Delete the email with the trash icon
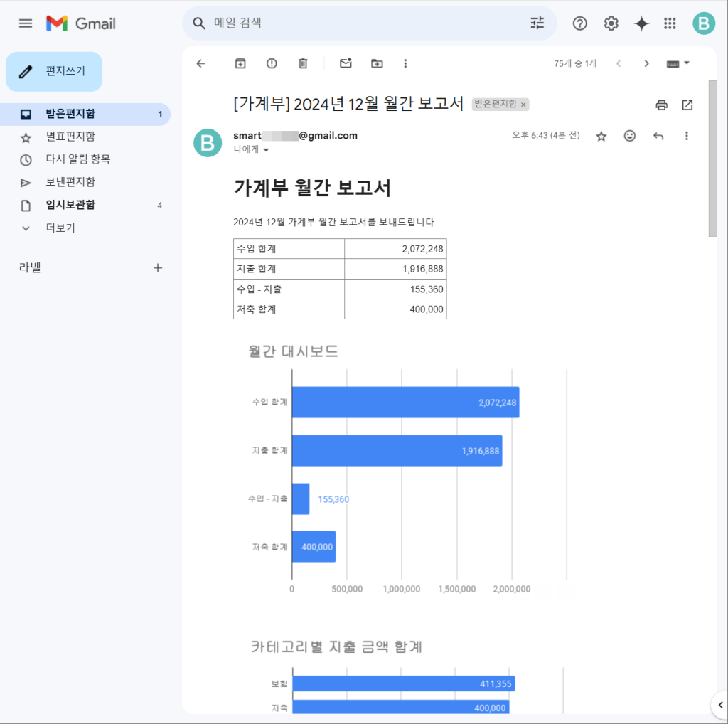Screen dimensions: 728x724 coord(303,63)
